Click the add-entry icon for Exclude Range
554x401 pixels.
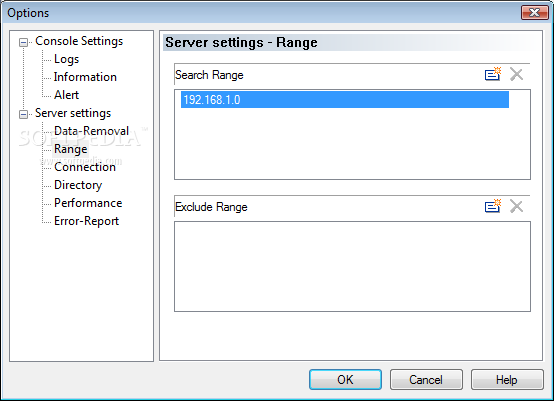[x=493, y=206]
